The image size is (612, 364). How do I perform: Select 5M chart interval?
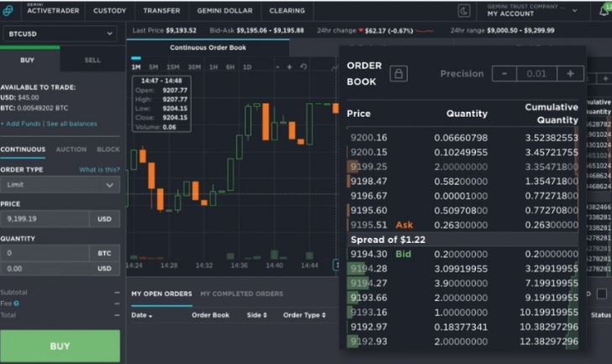point(153,67)
